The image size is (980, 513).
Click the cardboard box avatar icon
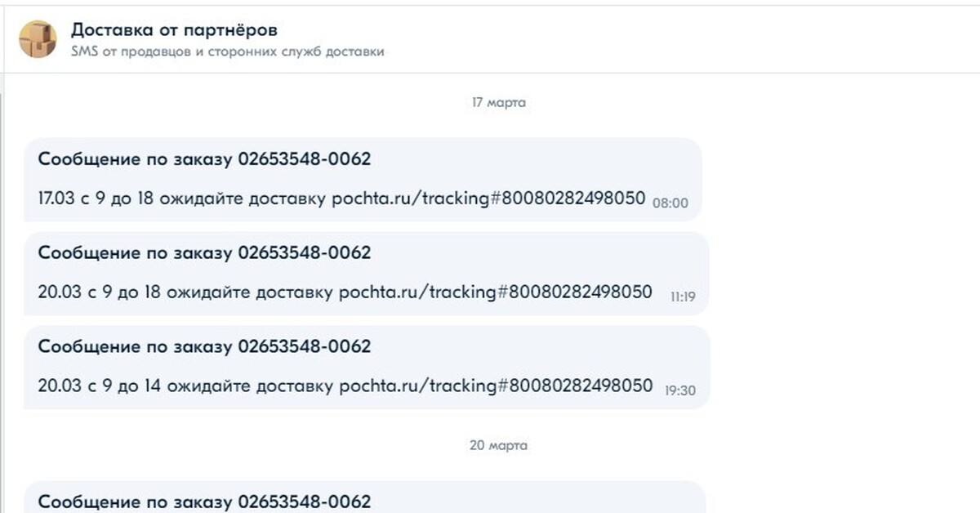pos(38,39)
